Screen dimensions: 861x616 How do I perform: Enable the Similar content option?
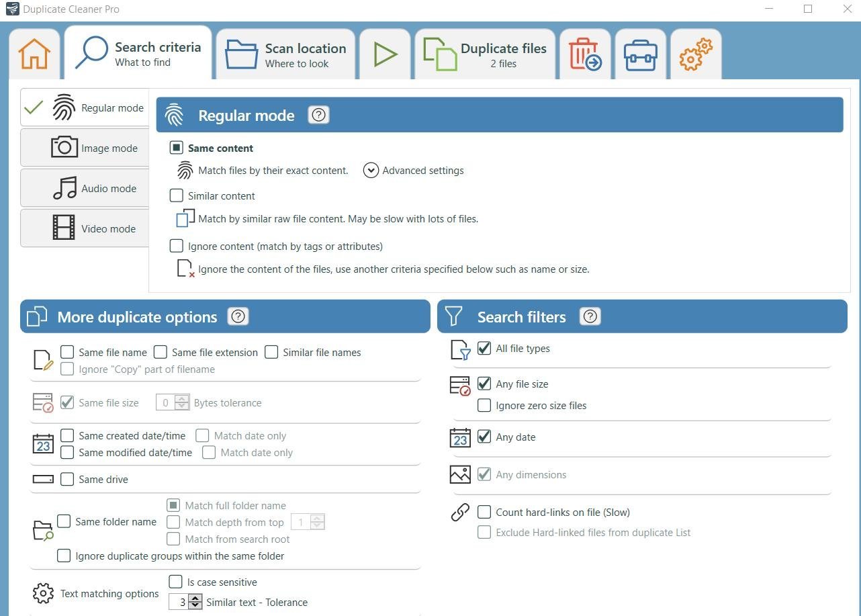(x=177, y=195)
